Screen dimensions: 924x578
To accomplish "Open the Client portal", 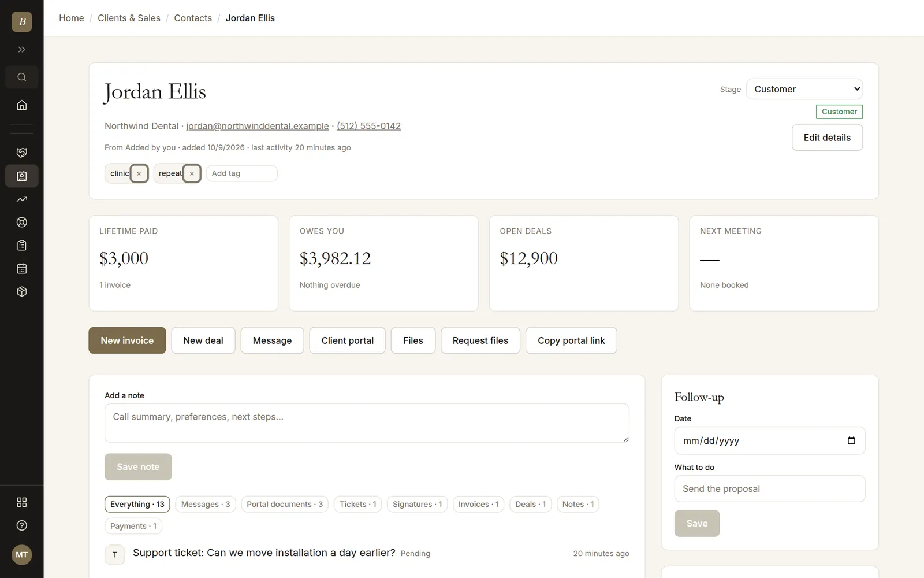I will 348,340.
